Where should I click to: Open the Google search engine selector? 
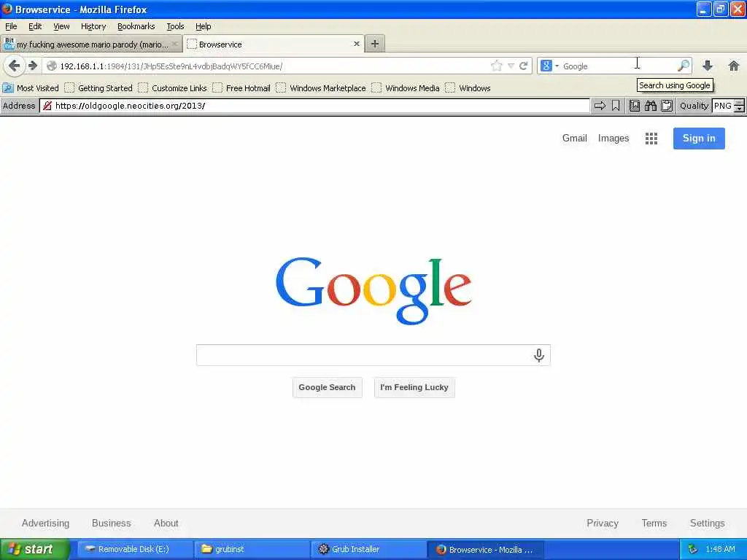tap(549, 66)
